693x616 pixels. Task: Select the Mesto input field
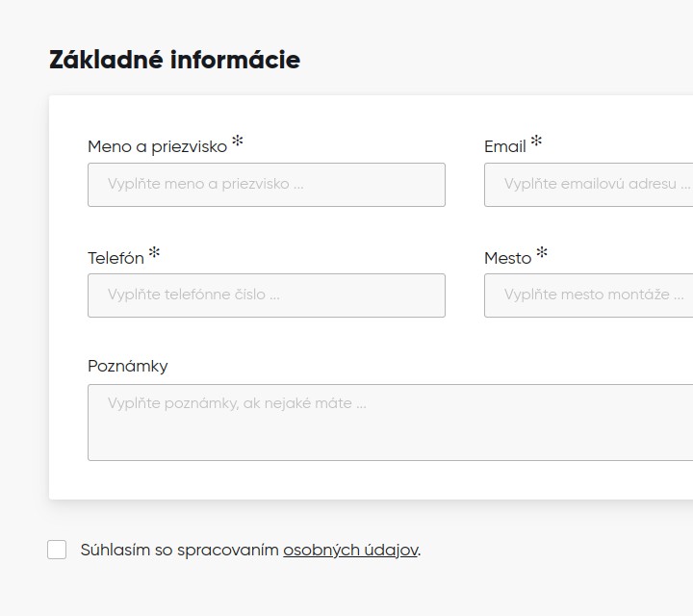588,295
